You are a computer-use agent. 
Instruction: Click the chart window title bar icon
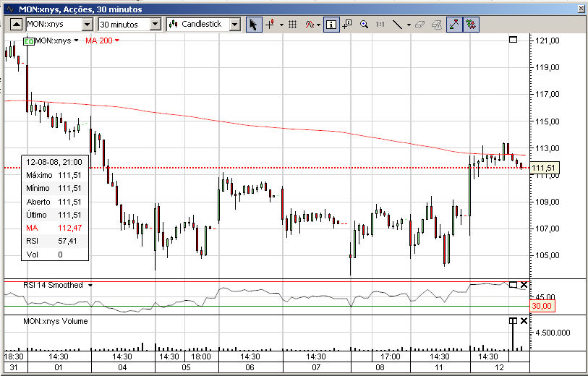10,9
